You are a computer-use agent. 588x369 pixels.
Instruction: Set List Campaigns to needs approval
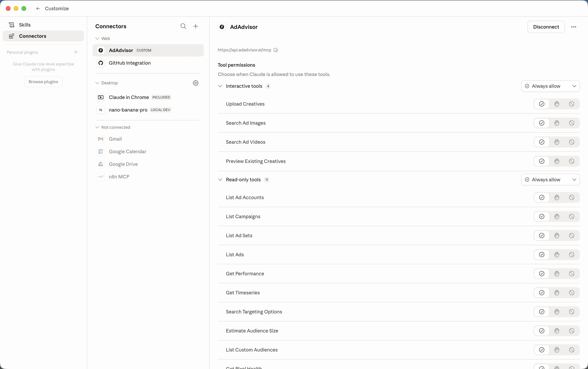click(x=557, y=216)
